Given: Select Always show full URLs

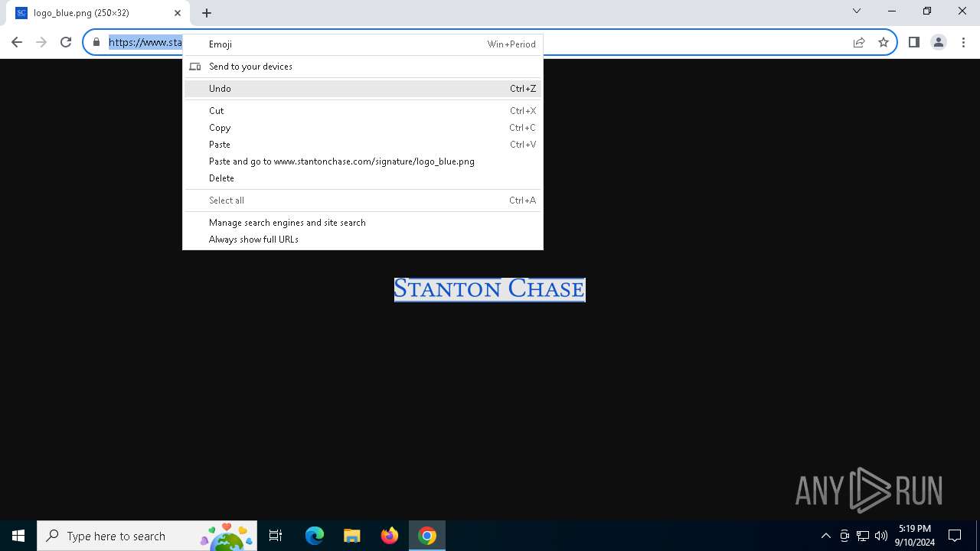Looking at the screenshot, I should tap(363, 240).
